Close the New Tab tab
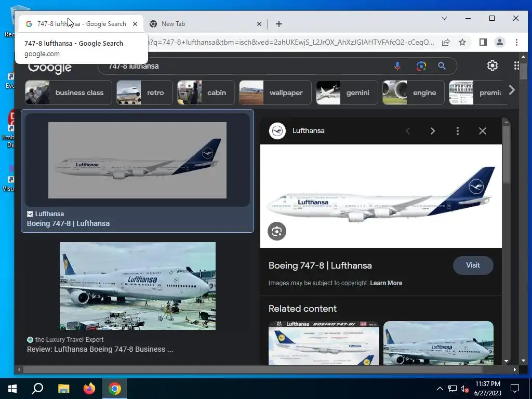 click(x=259, y=24)
